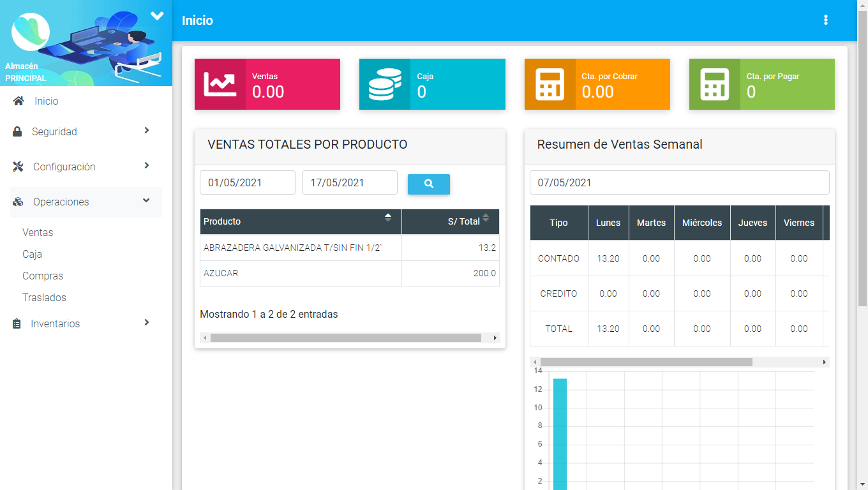Sort table by Producto column arrows

pos(387,218)
